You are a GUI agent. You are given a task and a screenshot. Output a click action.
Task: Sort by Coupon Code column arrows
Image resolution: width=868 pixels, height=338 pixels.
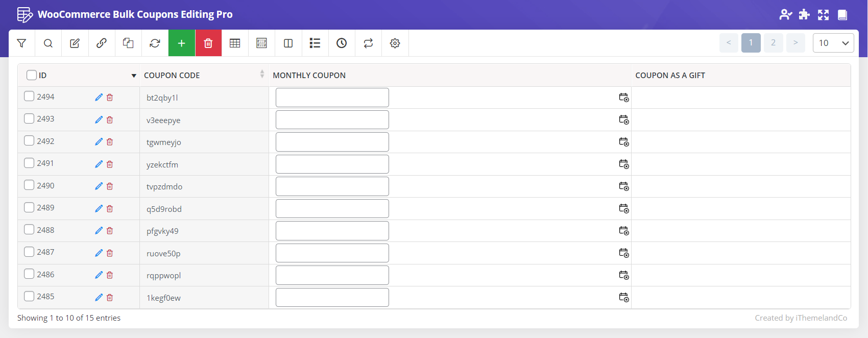point(262,75)
